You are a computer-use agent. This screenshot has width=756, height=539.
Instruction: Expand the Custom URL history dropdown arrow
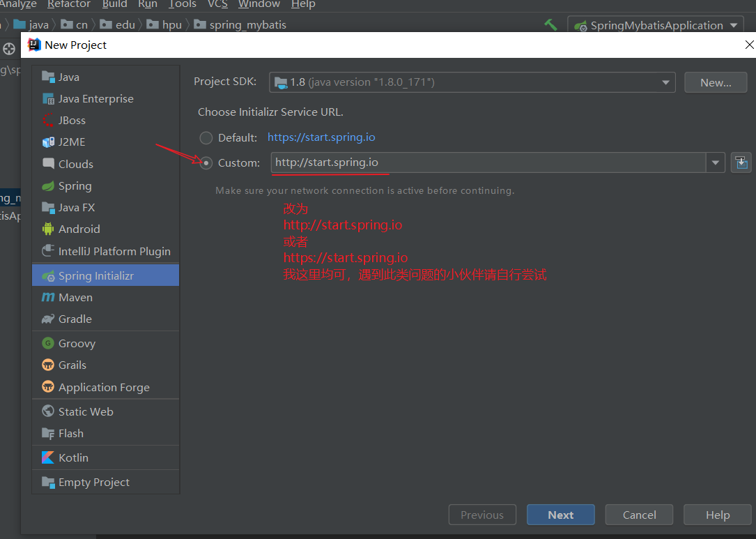coord(716,162)
